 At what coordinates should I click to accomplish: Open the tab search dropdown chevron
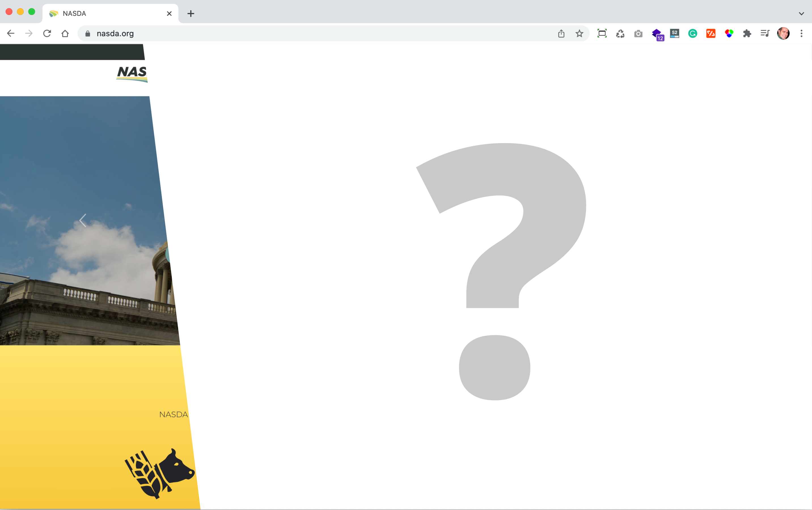(801, 14)
